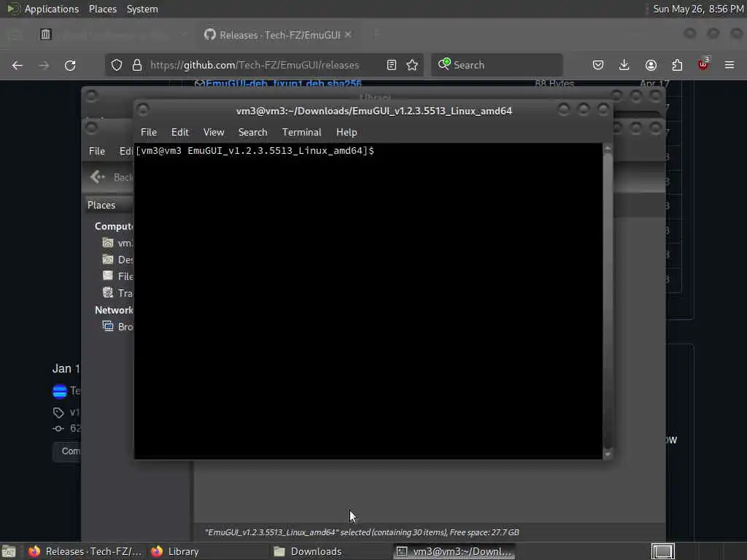Open Firefox downloads panel
Image resolution: width=747 pixels, height=560 pixels.
coord(624,65)
